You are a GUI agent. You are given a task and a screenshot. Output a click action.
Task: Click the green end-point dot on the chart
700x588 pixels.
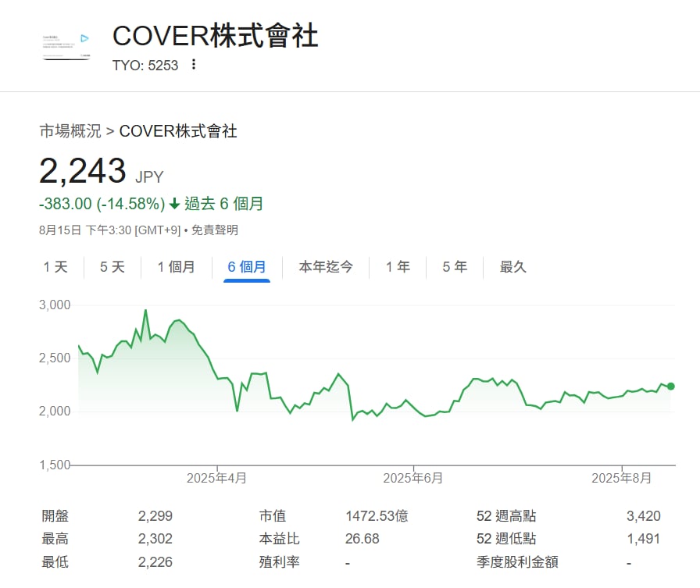(x=670, y=387)
